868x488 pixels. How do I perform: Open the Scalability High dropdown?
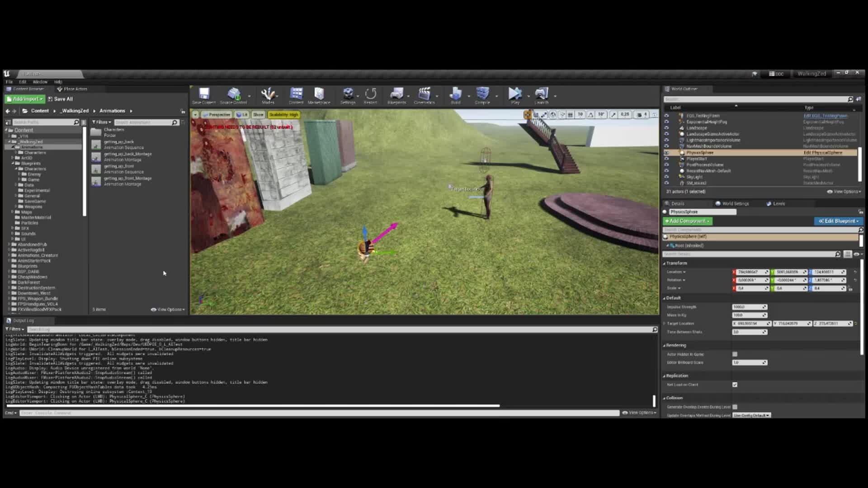tap(284, 114)
